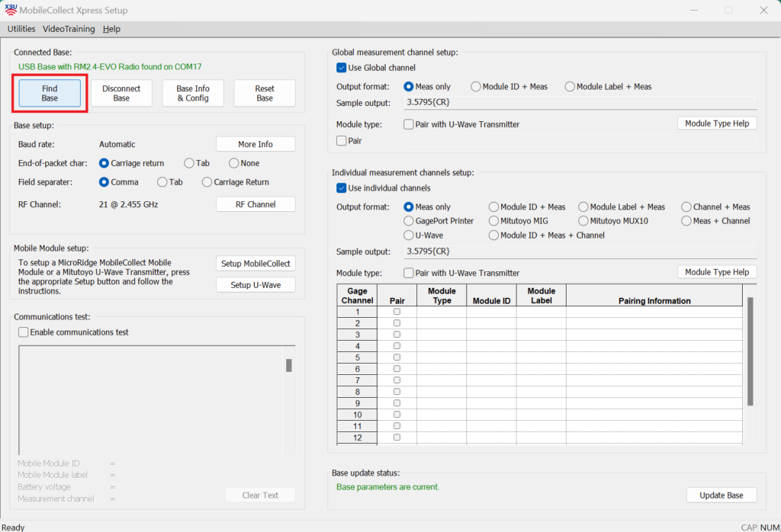Click Setup MobileCollect button
Viewport: 781px width, 532px height.
pos(256,263)
